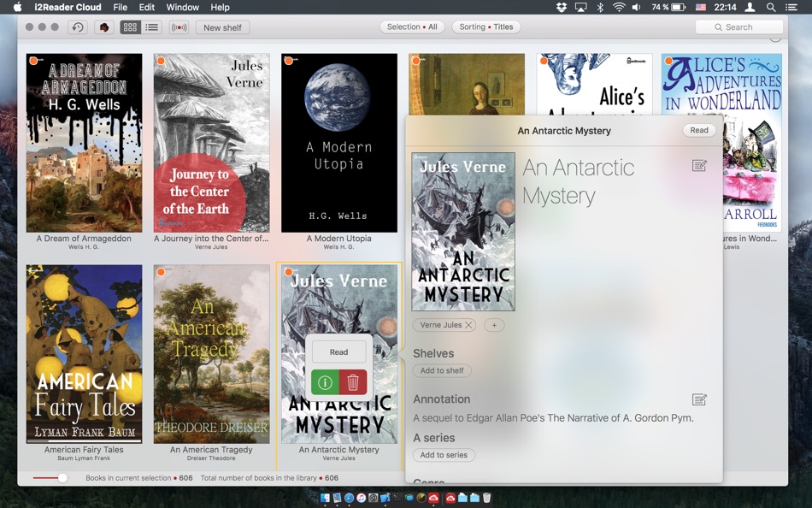Select American Fairy Tales book cover
Image resolution: width=812 pixels, height=508 pixels.
pyautogui.click(x=84, y=354)
